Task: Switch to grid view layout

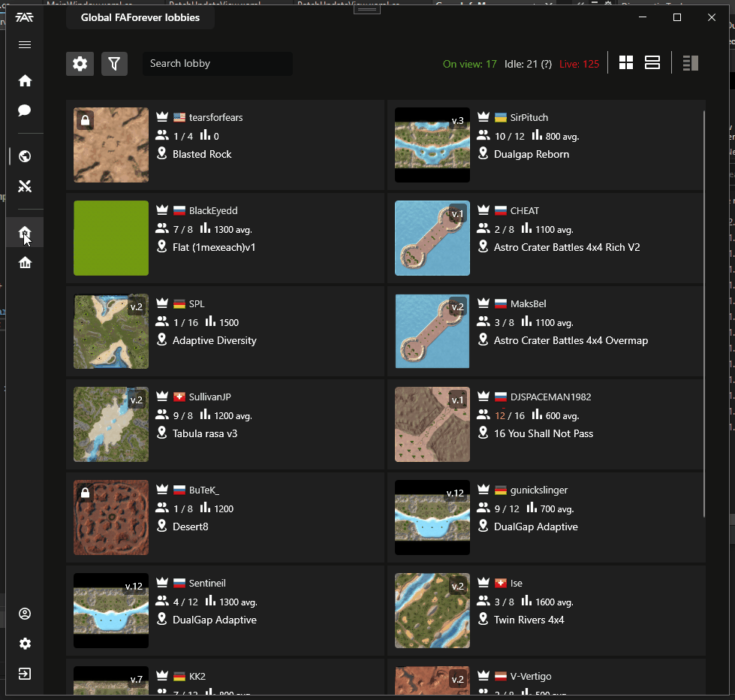Action: coord(626,63)
